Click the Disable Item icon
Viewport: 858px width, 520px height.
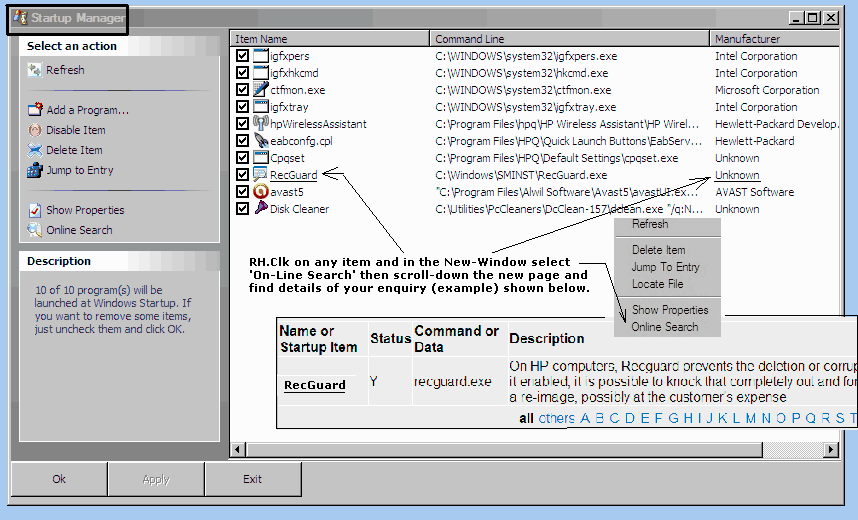35,130
